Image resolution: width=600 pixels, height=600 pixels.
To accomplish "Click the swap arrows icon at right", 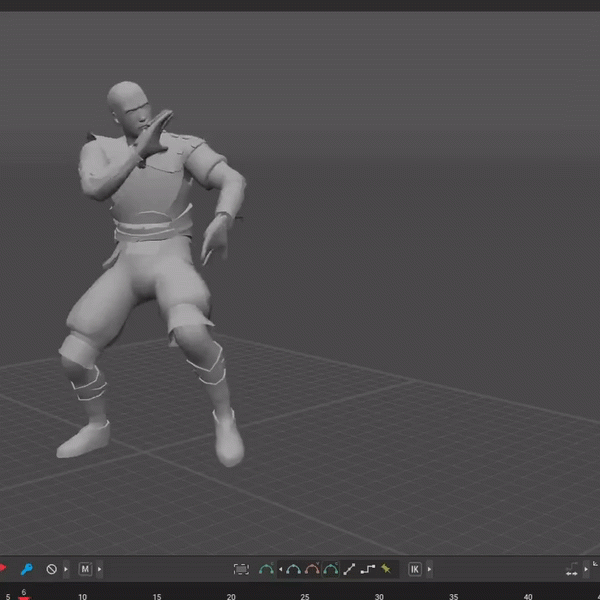I will tap(573, 569).
